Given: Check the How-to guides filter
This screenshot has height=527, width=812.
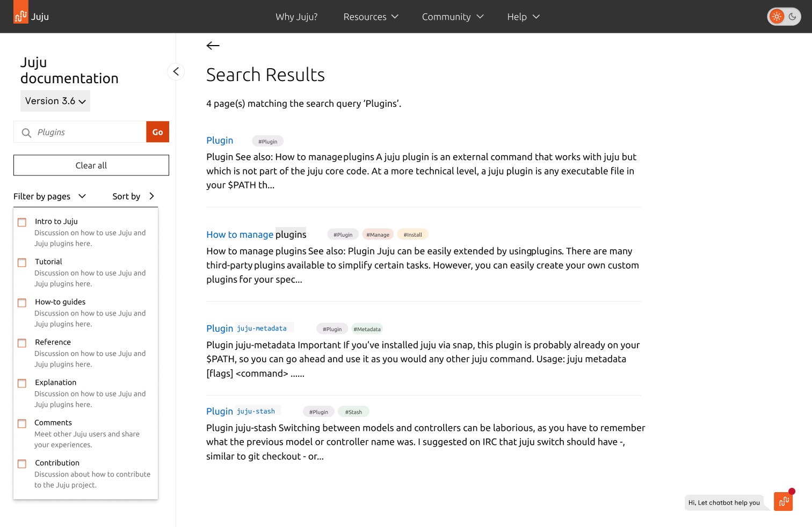Looking at the screenshot, I should pos(22,303).
